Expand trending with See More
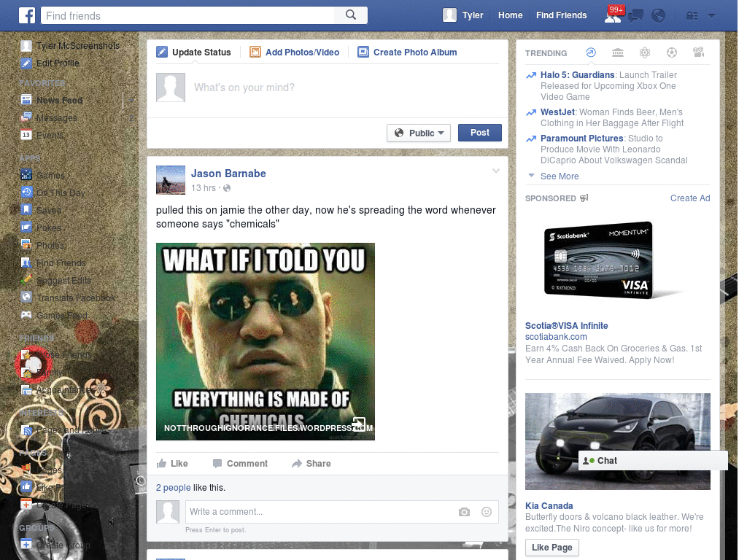The image size is (747, 560). coord(560,176)
